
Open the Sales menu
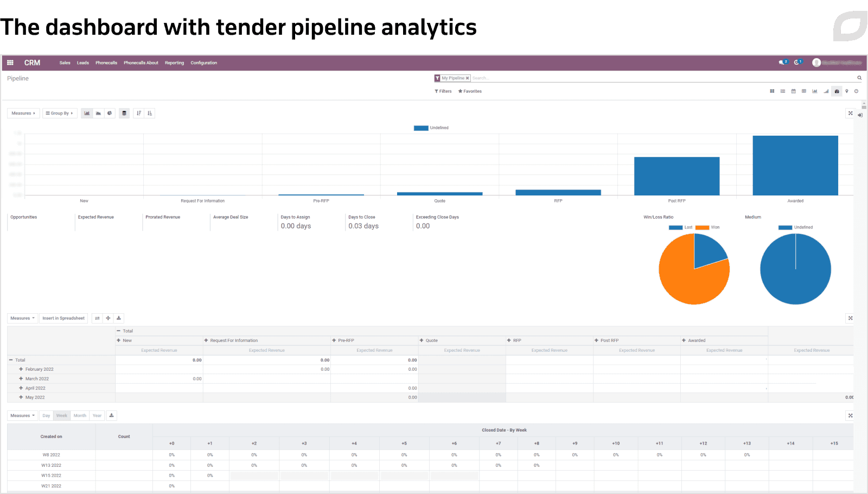pos(65,63)
